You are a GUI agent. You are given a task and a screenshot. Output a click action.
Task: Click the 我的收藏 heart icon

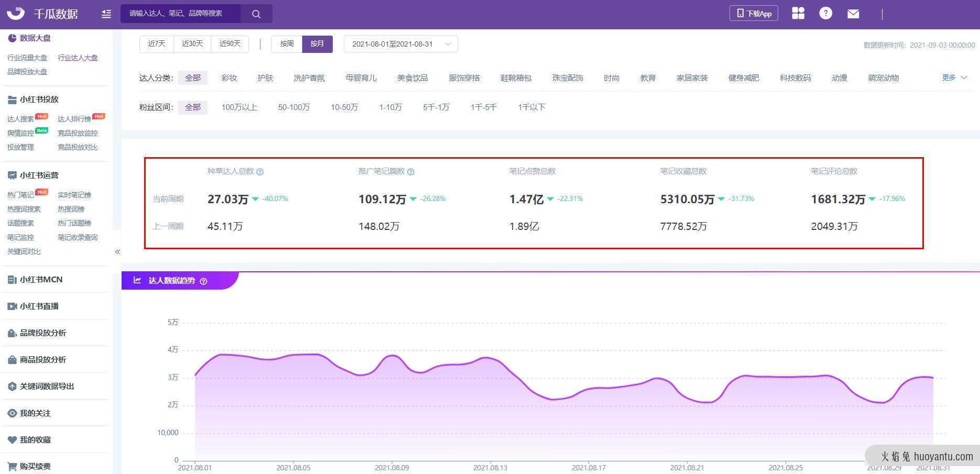coord(12,440)
